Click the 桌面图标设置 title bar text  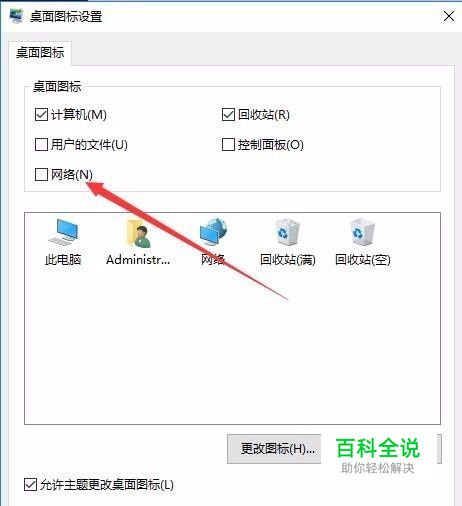pyautogui.click(x=66, y=16)
